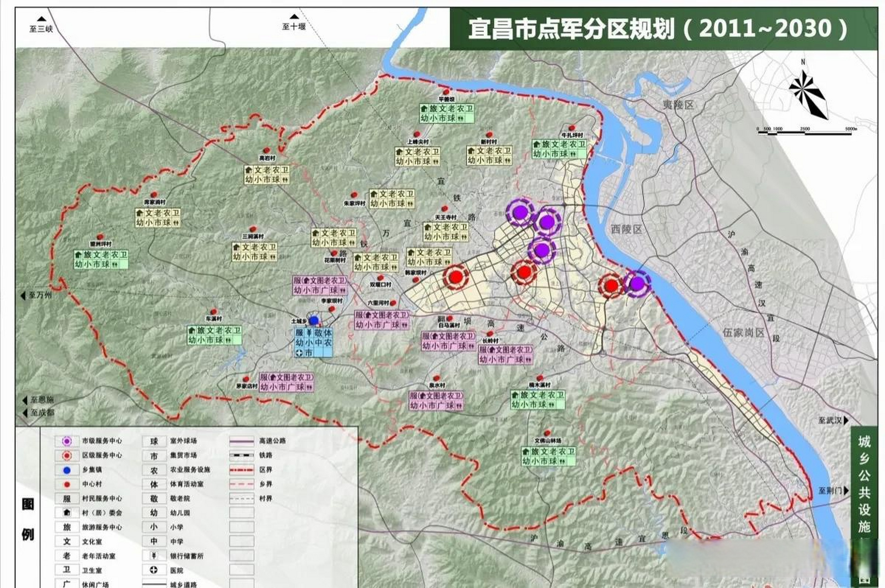Click the hospital cross inside the 土城乡 facility box

click(299, 353)
